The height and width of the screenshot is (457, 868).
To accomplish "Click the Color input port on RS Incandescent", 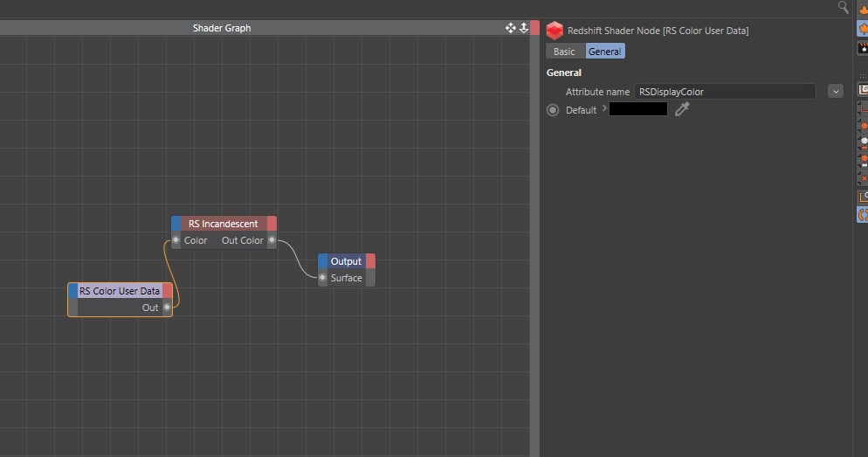I will 176,239.
